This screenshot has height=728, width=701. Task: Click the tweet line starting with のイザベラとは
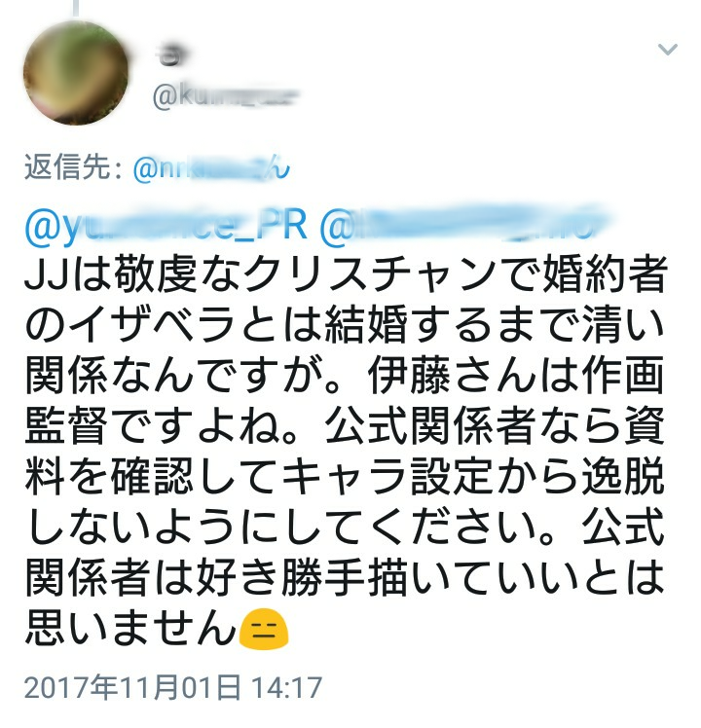point(345,324)
